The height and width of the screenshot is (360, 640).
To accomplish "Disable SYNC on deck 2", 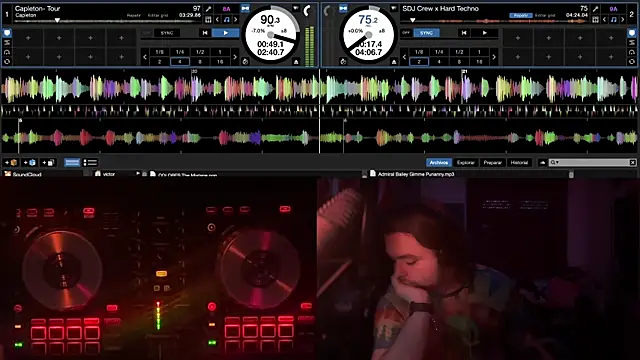I will [426, 33].
